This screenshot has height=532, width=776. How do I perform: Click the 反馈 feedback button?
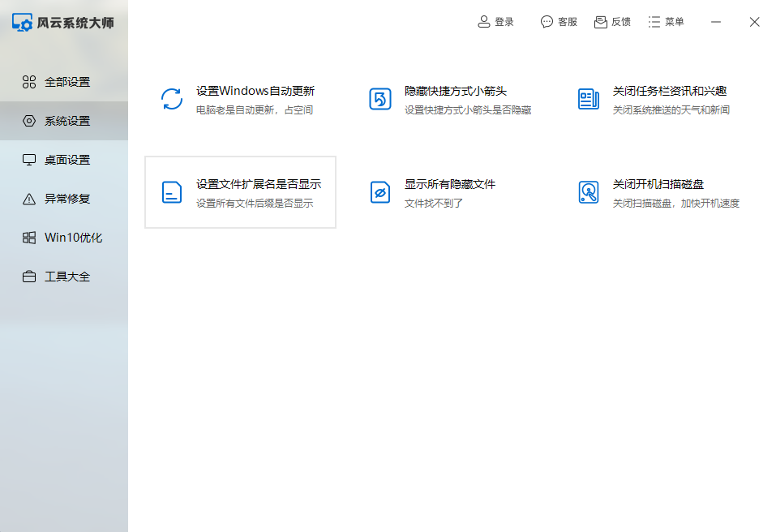pyautogui.click(x=611, y=22)
